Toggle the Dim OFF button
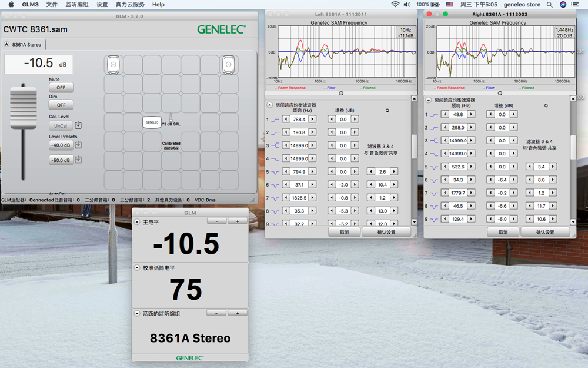Screen dimensions: 588x368 (x=61, y=105)
